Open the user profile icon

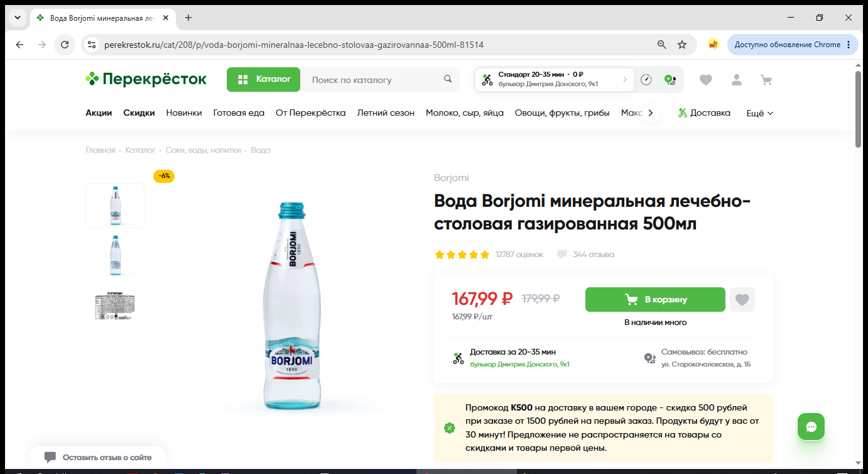[736, 80]
